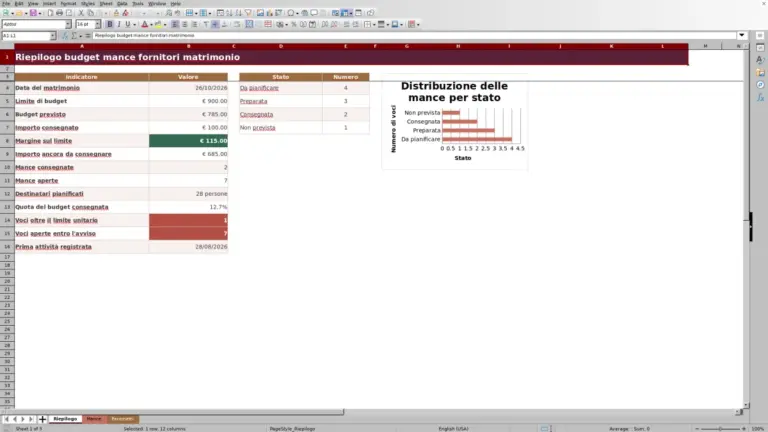Click the Font color red swatch
The height and width of the screenshot is (432, 768).
(144, 24)
